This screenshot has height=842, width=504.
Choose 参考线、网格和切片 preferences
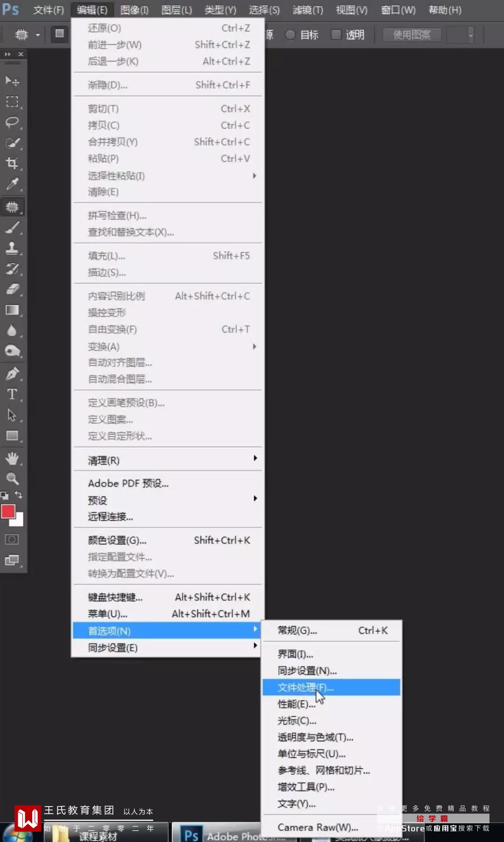click(331, 770)
